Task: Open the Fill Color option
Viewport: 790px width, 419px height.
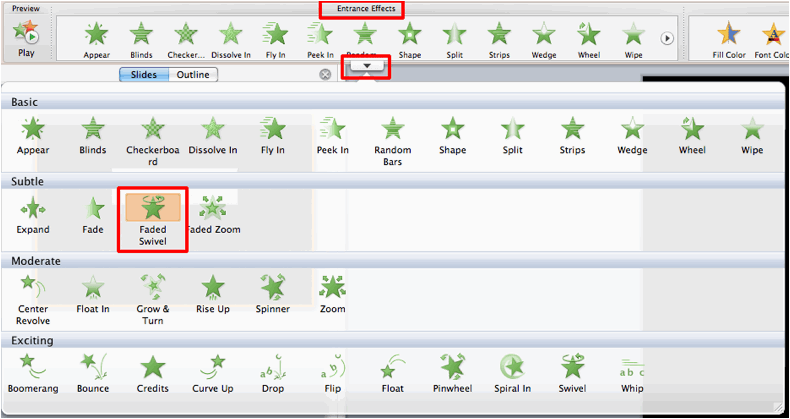Action: pos(729,38)
